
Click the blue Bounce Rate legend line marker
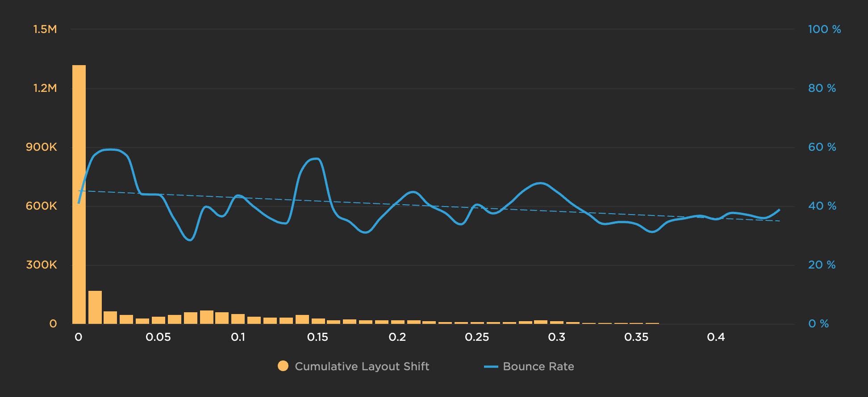click(491, 367)
